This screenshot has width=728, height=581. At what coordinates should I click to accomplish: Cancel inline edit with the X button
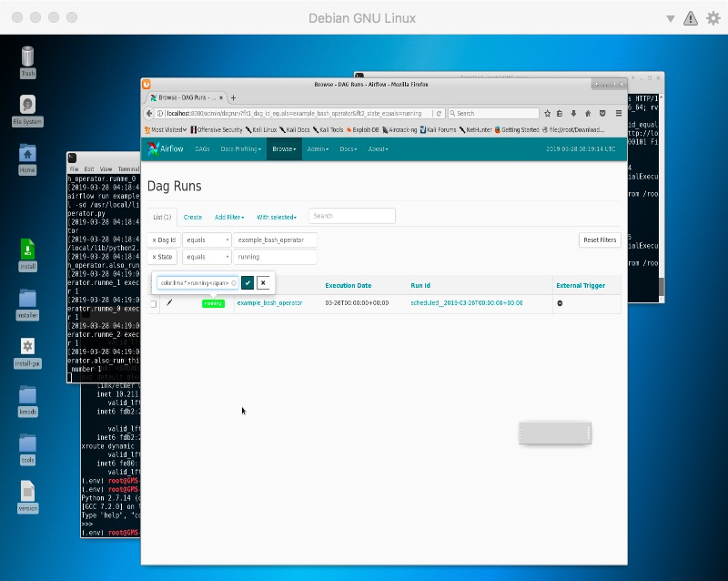tap(263, 282)
